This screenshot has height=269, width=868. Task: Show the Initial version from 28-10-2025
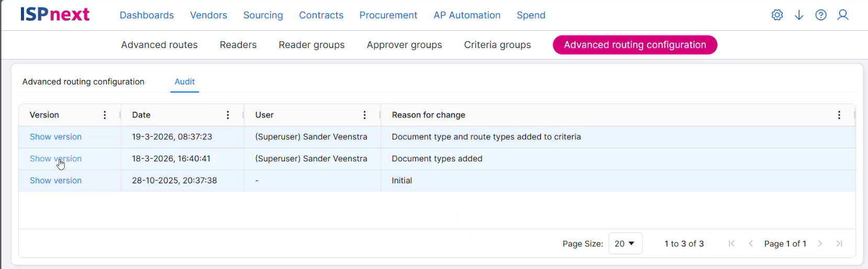(x=55, y=181)
